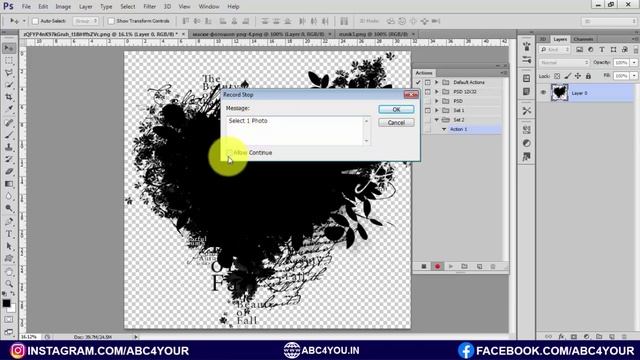Open the File menu

[x=26, y=7]
